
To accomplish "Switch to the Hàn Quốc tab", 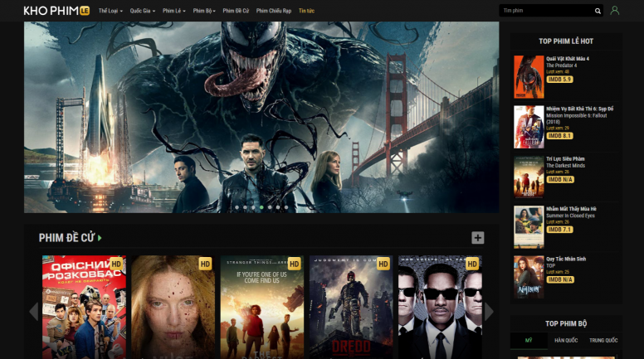I will [565, 341].
